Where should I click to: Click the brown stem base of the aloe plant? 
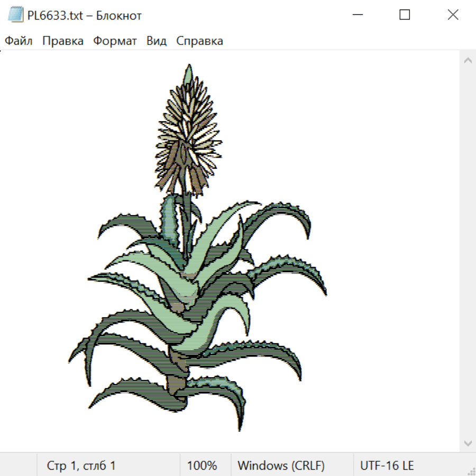[x=177, y=385]
